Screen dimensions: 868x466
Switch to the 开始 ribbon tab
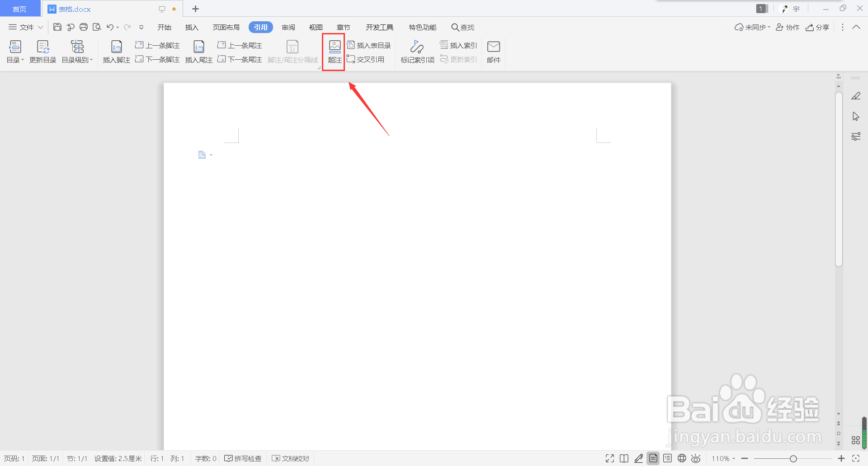coord(165,27)
